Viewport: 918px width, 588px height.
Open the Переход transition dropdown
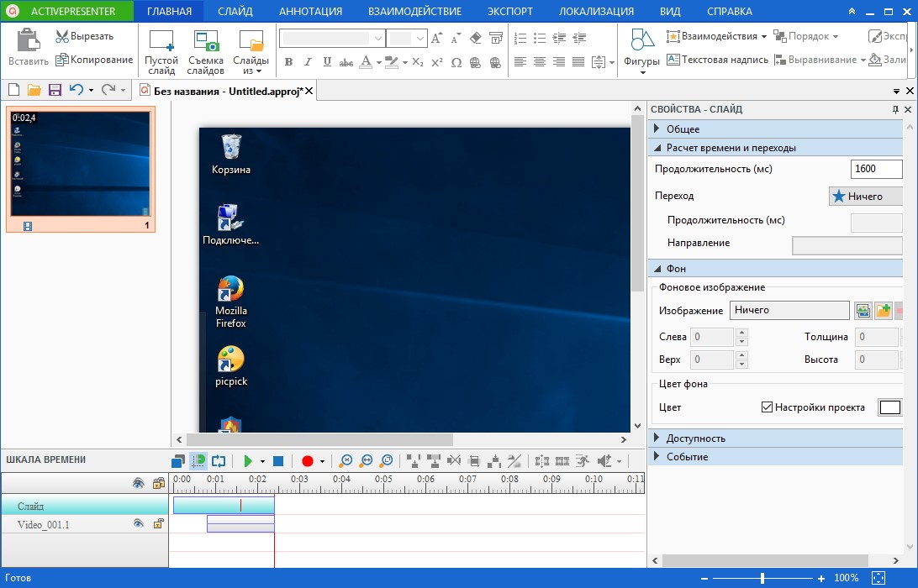(x=865, y=197)
